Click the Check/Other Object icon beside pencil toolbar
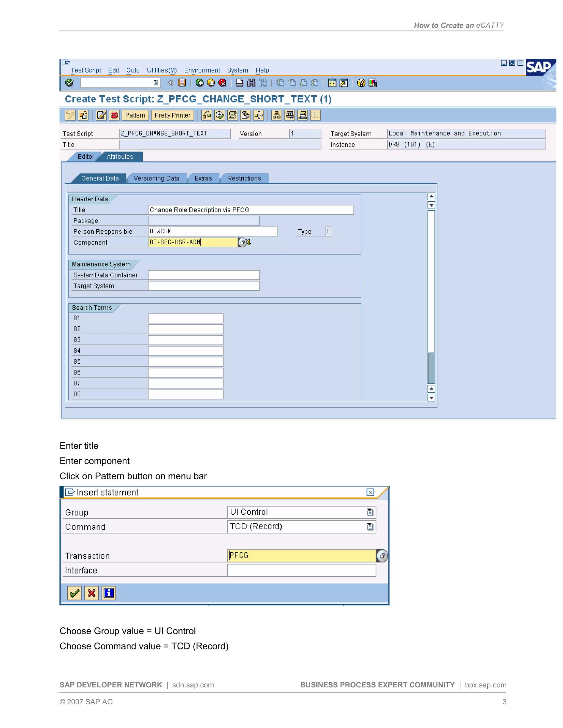Screen dimensions: 563x728 tap(83, 115)
